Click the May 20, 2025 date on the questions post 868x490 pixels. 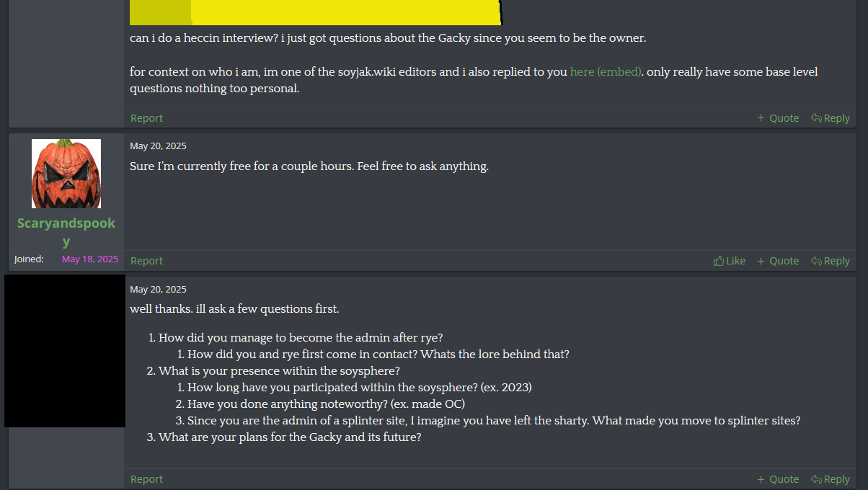click(x=158, y=290)
